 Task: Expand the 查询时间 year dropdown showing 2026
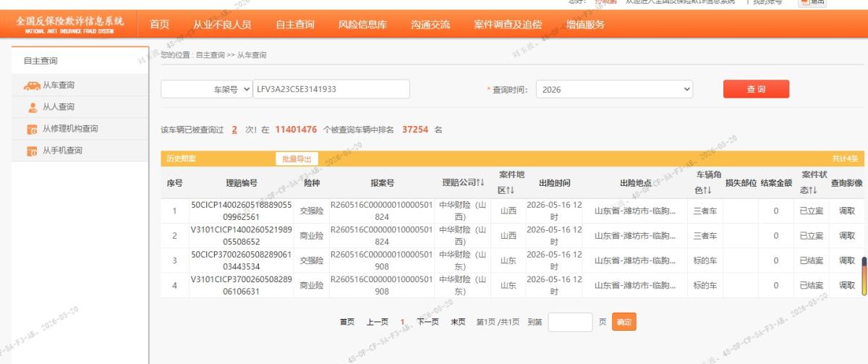point(614,90)
